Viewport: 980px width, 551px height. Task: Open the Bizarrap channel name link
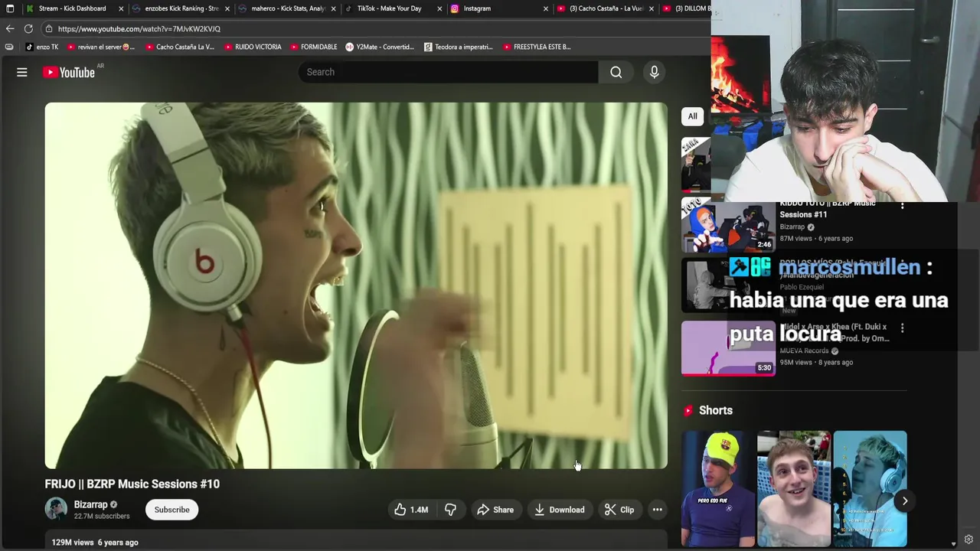90,505
